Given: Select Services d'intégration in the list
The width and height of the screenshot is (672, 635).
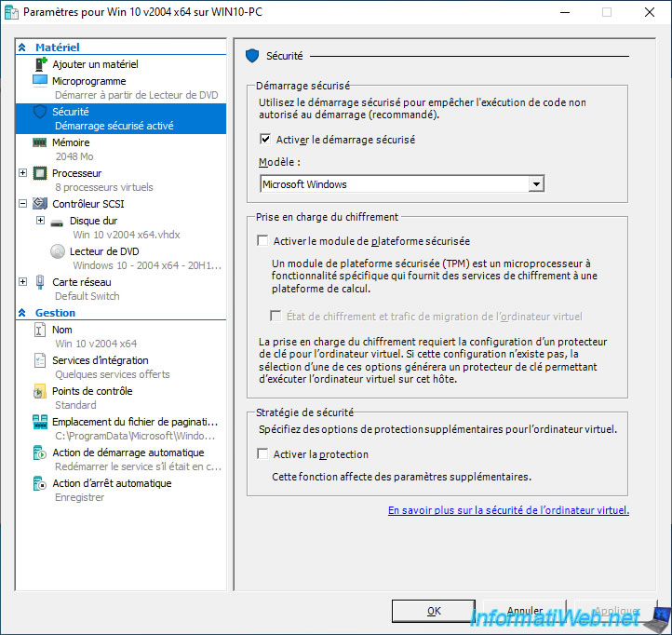Looking at the screenshot, I should click(100, 360).
